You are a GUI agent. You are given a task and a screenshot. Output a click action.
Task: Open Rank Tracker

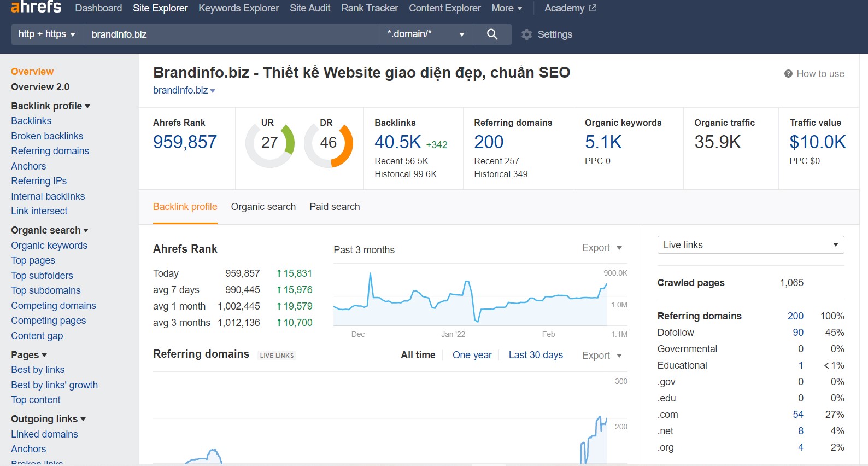coord(370,8)
